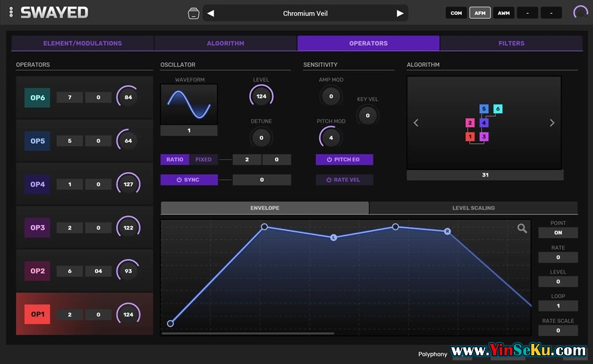Click the purple ring icon at top right
This screenshot has width=593, height=364.
point(580,13)
